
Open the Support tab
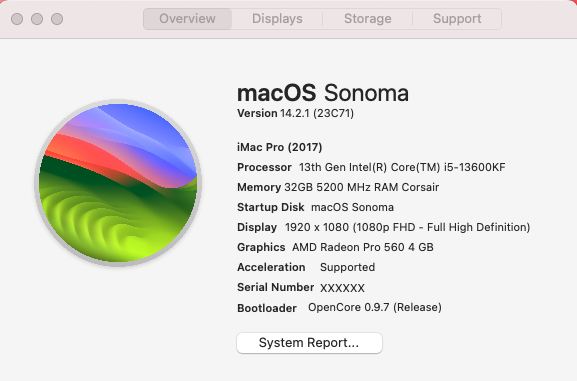pyautogui.click(x=457, y=19)
